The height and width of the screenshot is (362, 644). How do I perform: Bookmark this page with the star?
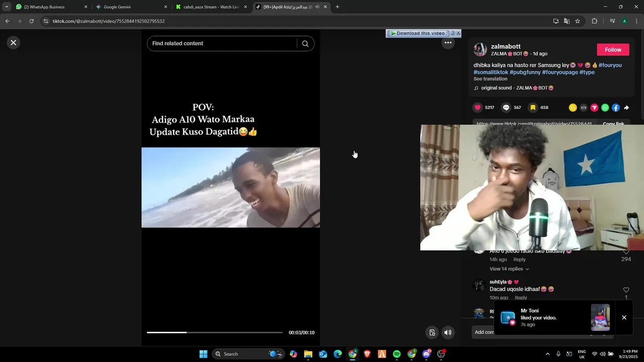tap(578, 21)
